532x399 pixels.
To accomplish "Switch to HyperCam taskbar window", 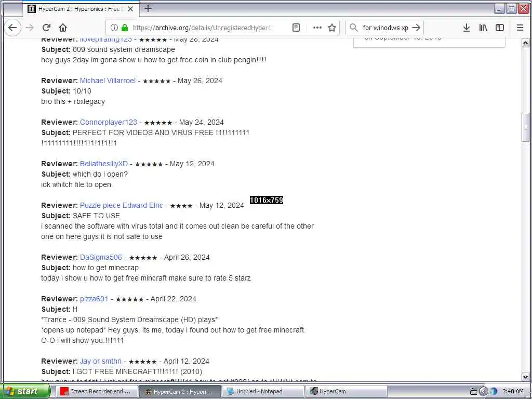I will click(346, 392).
